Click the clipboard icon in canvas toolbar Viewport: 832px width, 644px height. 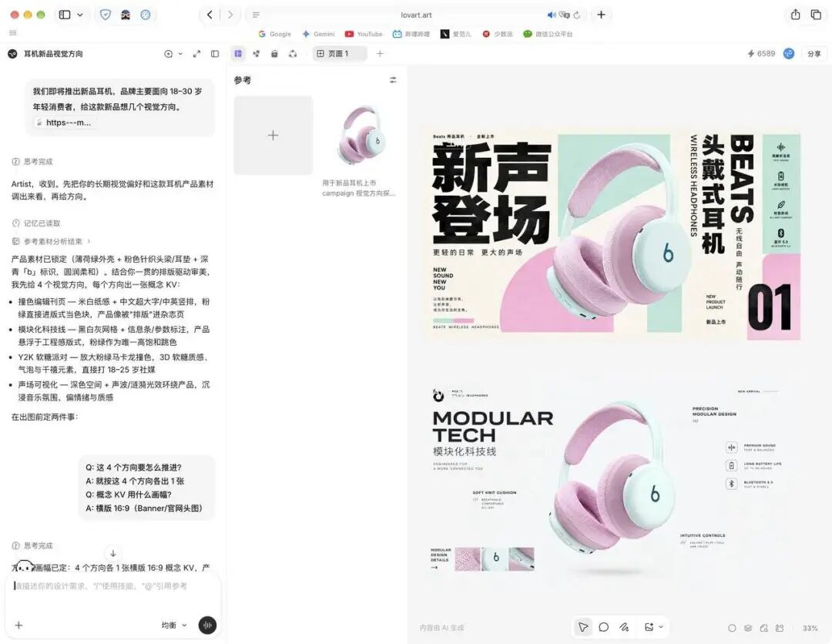click(274, 54)
